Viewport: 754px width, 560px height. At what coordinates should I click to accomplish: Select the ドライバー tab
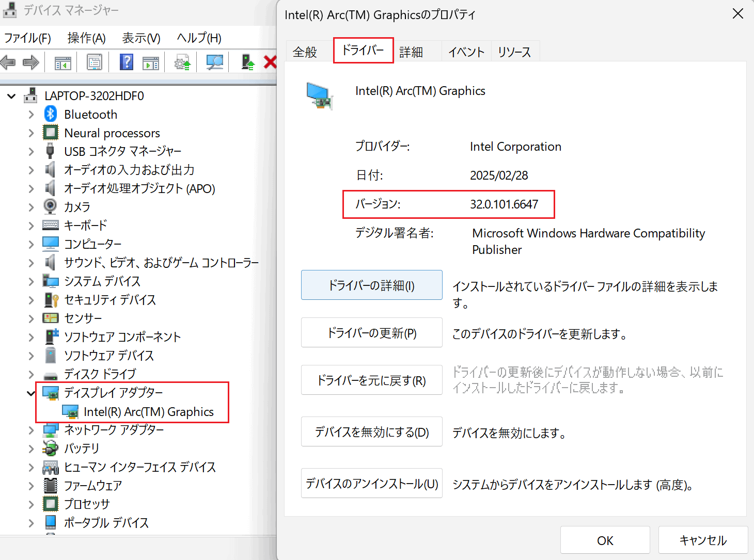tap(363, 50)
